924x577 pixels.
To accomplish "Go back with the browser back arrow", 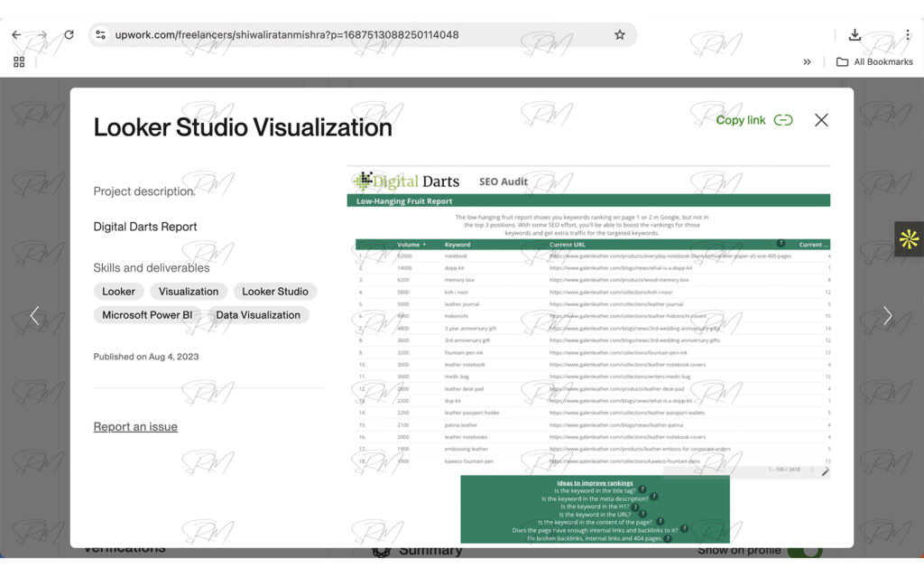I will (16, 35).
